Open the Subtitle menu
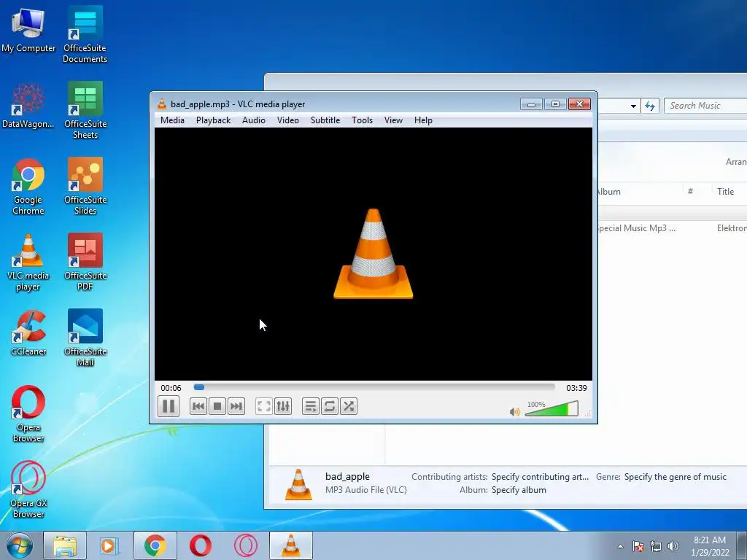747x560 pixels. click(x=325, y=120)
